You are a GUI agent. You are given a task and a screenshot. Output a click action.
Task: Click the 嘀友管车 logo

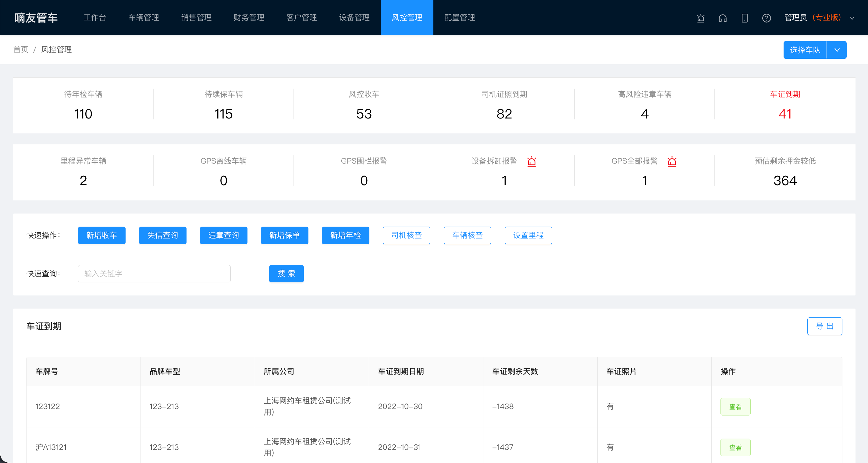pyautogui.click(x=36, y=17)
